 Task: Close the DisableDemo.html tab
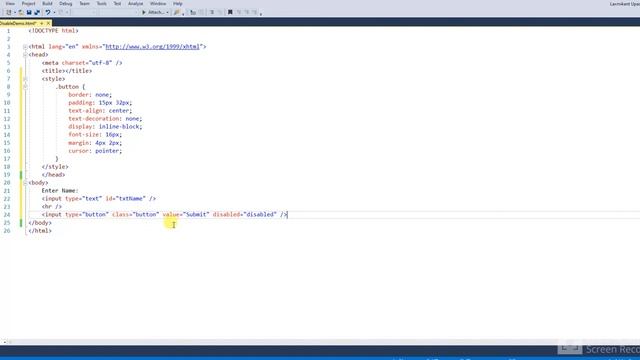[48, 23]
